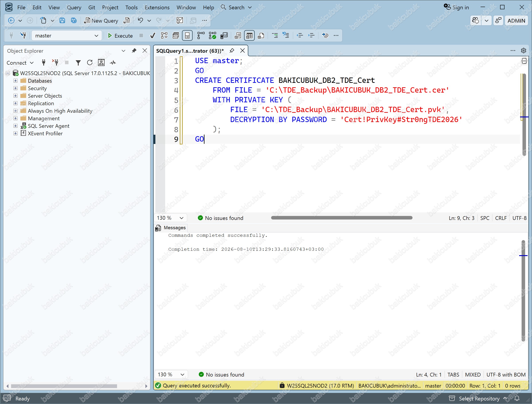Click the Activity Monitor pulse icon in Object Explorer
Image resolution: width=532 pixels, height=404 pixels.
coord(113,63)
